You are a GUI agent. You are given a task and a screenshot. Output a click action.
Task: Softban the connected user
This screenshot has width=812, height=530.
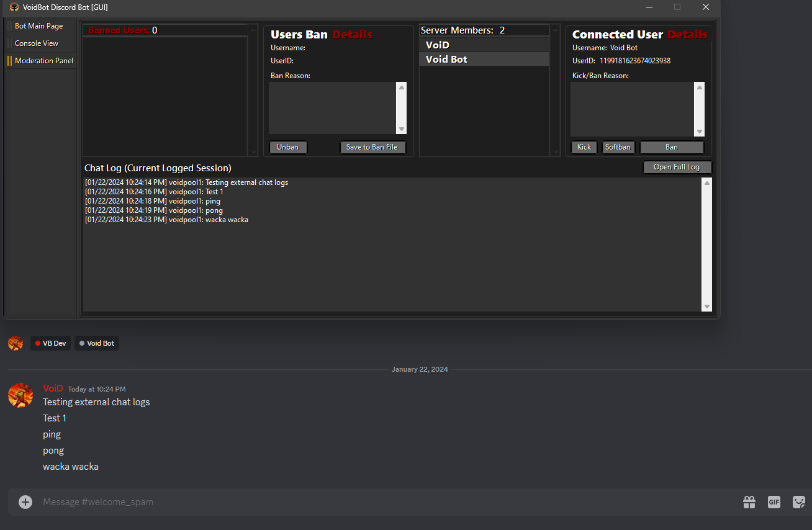618,147
